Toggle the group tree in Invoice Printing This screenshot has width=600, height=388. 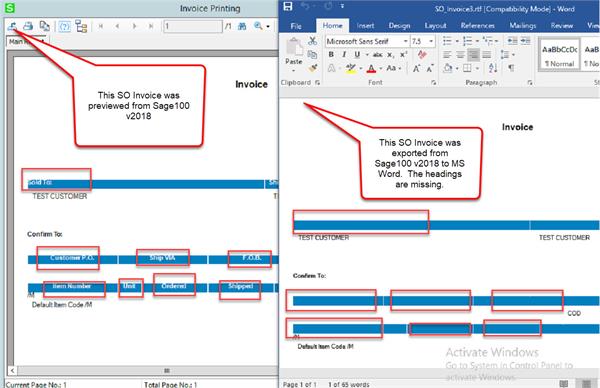click(x=81, y=26)
